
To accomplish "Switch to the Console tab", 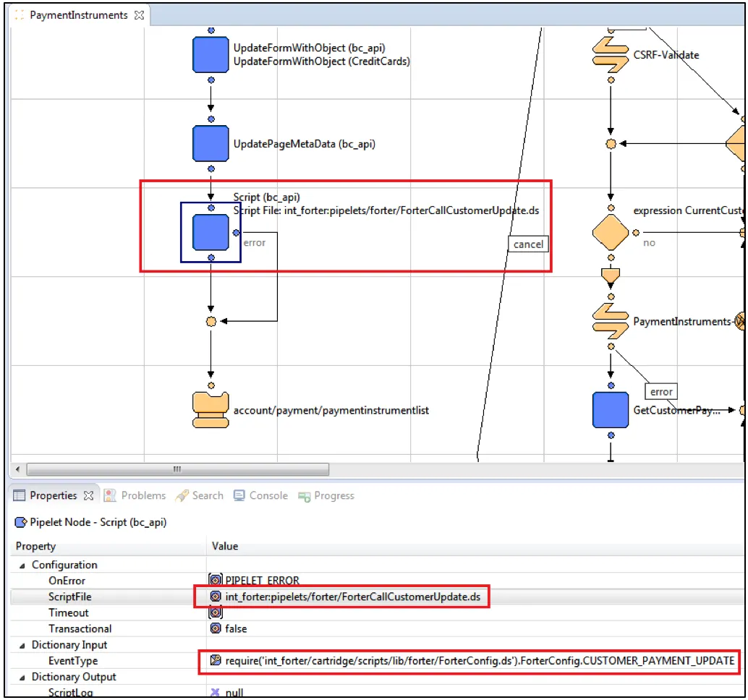I will coord(260,495).
